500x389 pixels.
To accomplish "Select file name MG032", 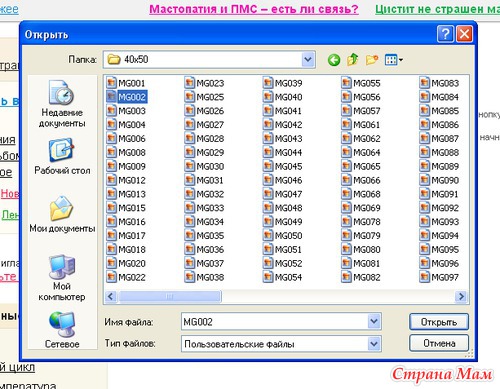I will coord(210,194).
